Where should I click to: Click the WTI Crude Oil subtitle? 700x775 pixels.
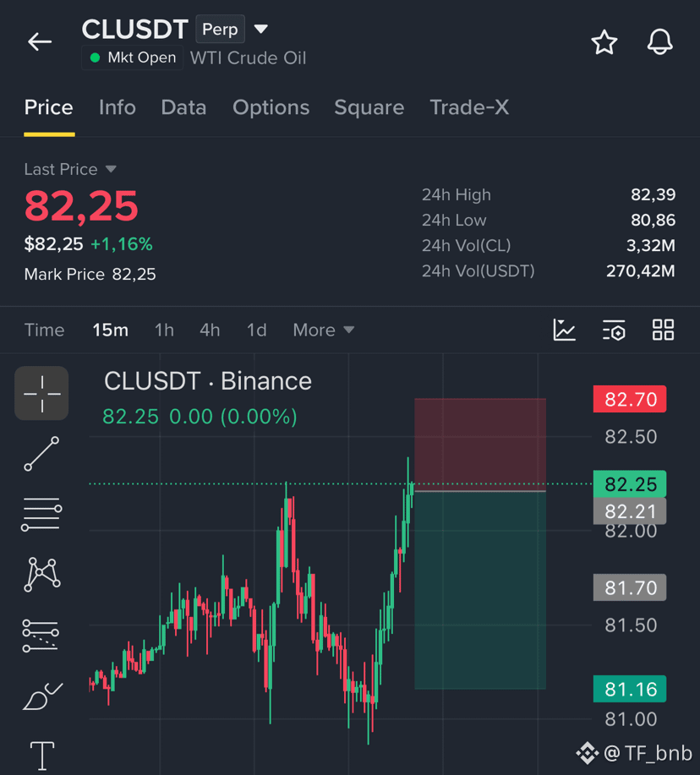249,57
